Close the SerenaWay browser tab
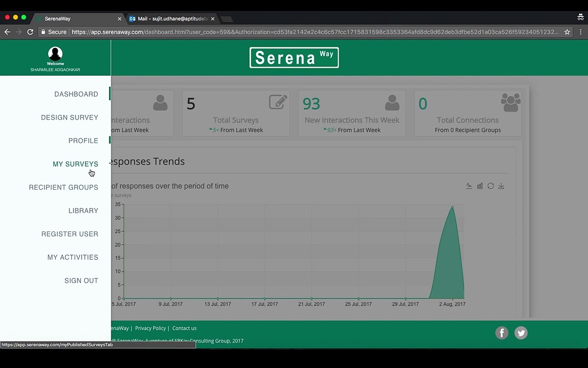 point(119,19)
